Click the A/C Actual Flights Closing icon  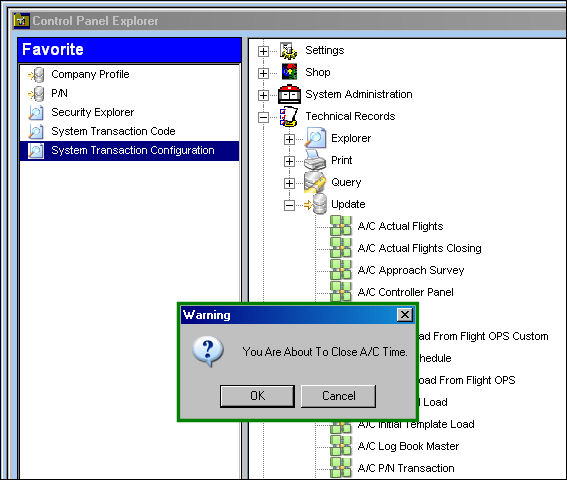pos(341,248)
